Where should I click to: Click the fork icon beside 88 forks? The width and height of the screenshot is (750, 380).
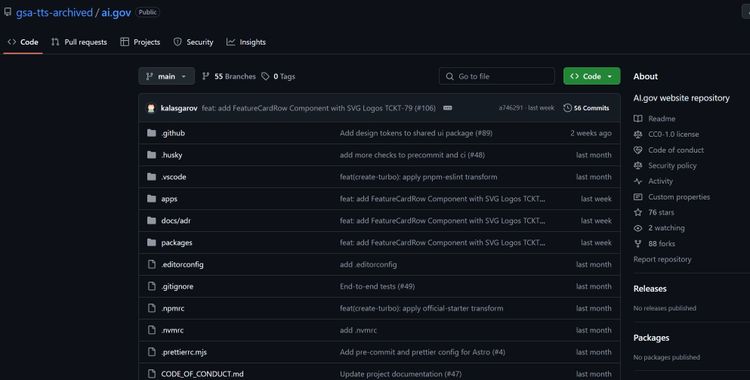[638, 244]
